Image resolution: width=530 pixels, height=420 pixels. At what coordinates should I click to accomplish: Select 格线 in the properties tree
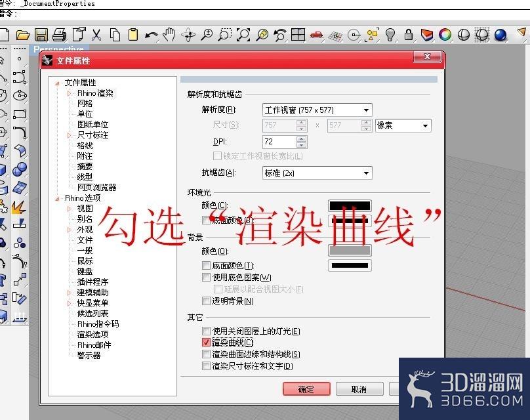tap(85, 146)
